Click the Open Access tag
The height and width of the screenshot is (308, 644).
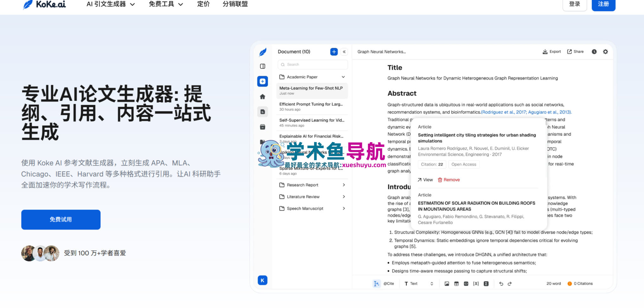pos(464,164)
